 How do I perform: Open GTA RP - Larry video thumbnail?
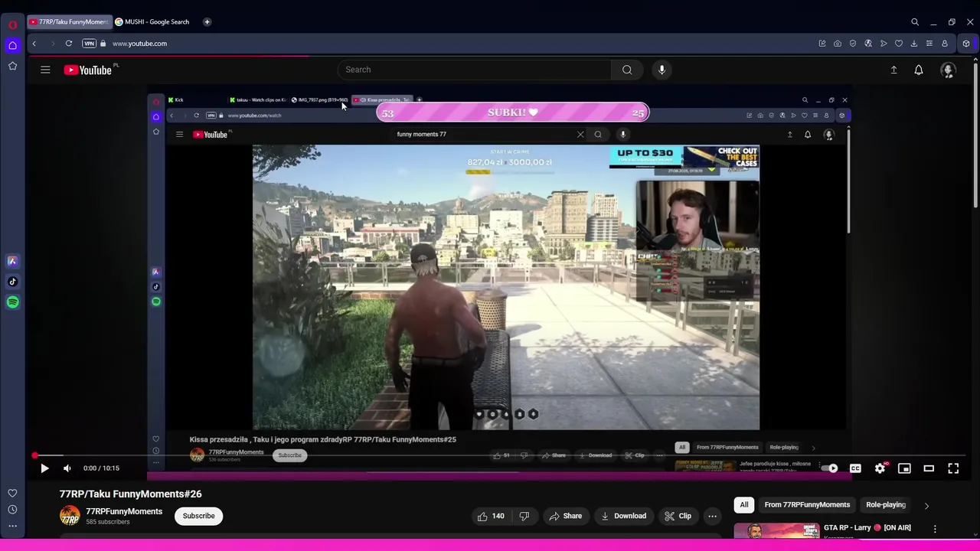coord(776,531)
